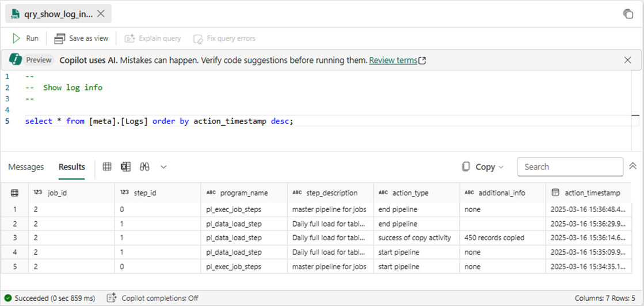
Task: Dismiss the Copilot preview banner
Action: pyautogui.click(x=628, y=60)
